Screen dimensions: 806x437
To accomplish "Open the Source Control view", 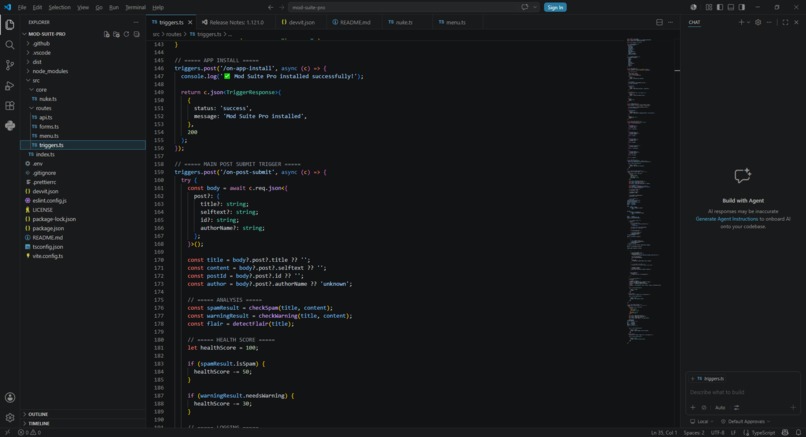I will click(x=10, y=65).
